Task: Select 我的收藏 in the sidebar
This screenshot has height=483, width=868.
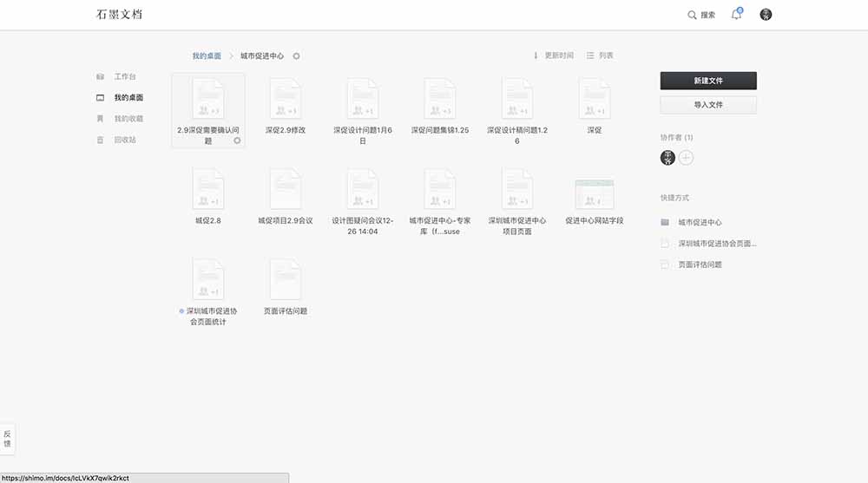Action: (128, 119)
